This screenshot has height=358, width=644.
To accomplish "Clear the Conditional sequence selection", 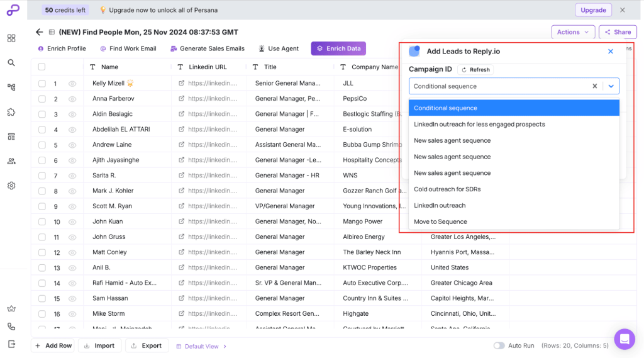I will (594, 86).
